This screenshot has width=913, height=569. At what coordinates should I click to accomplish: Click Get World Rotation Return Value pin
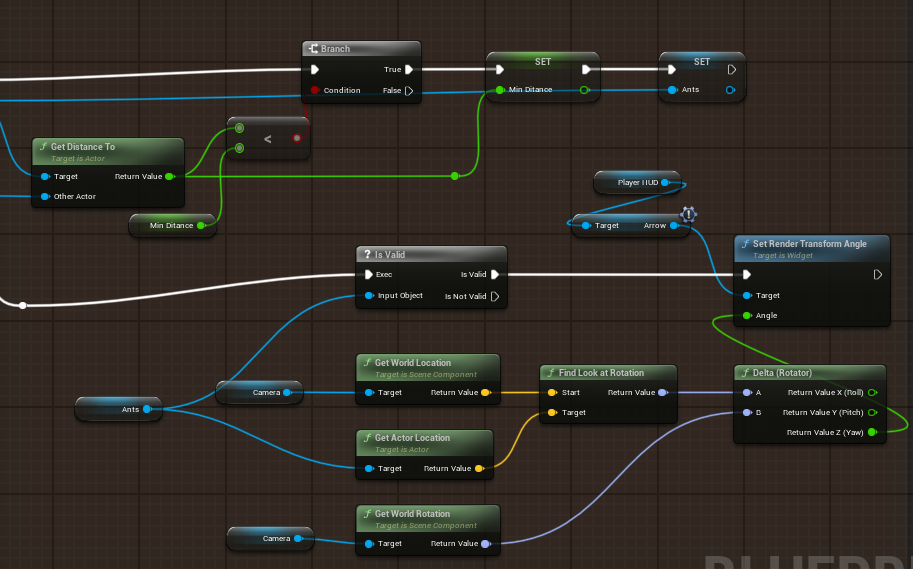pos(485,544)
